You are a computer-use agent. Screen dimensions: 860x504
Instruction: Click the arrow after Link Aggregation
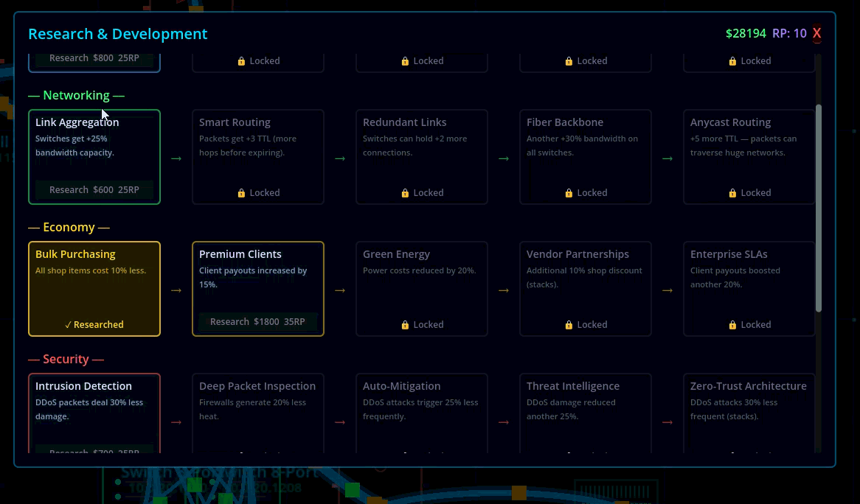(176, 158)
